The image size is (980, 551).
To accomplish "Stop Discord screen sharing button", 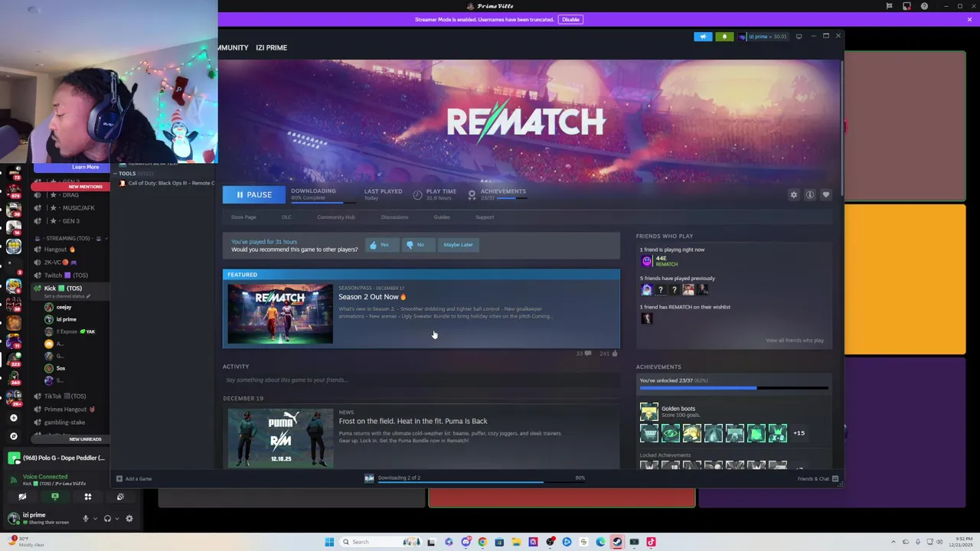I will pyautogui.click(x=54, y=497).
